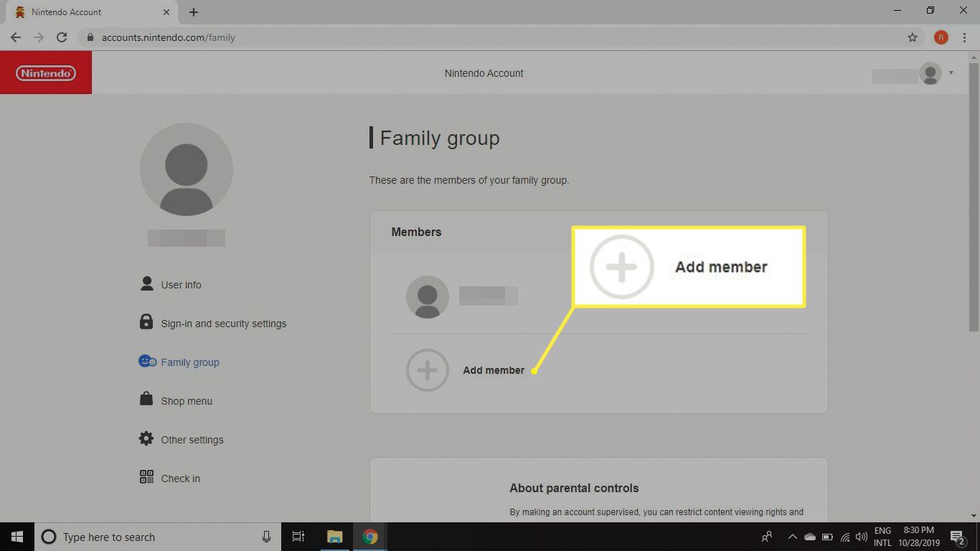Screen dimensions: 980x551
Task: Click the plus circle beside Add member
Action: 428,370
